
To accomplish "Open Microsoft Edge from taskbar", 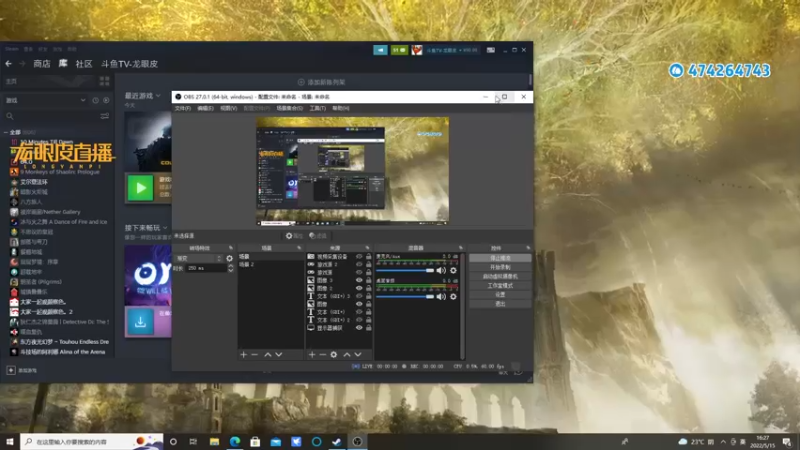I will [x=235, y=441].
